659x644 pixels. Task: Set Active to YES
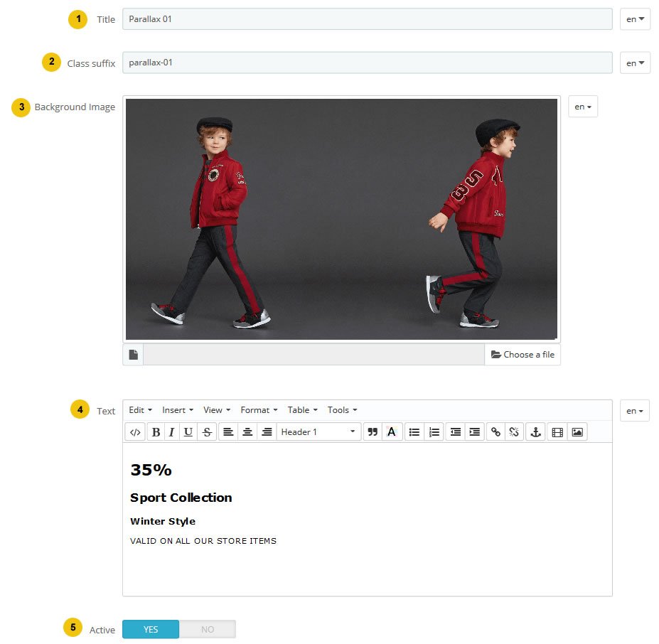[151, 629]
